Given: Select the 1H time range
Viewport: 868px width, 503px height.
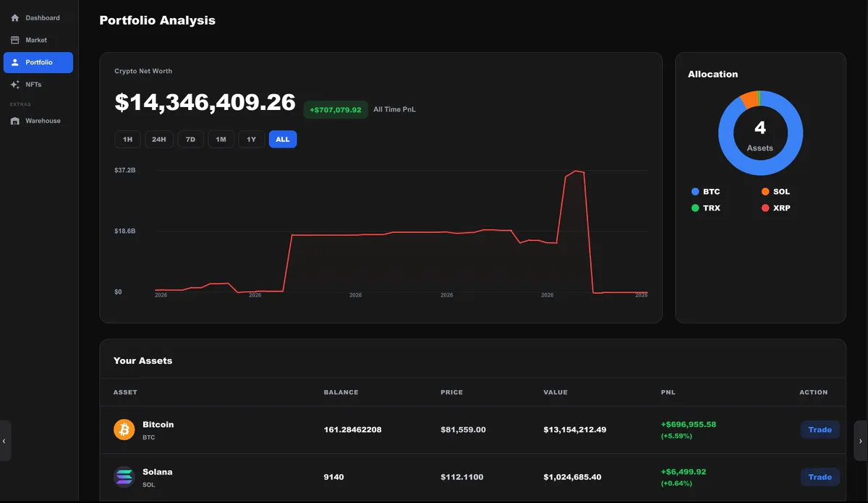Looking at the screenshot, I should pyautogui.click(x=127, y=139).
